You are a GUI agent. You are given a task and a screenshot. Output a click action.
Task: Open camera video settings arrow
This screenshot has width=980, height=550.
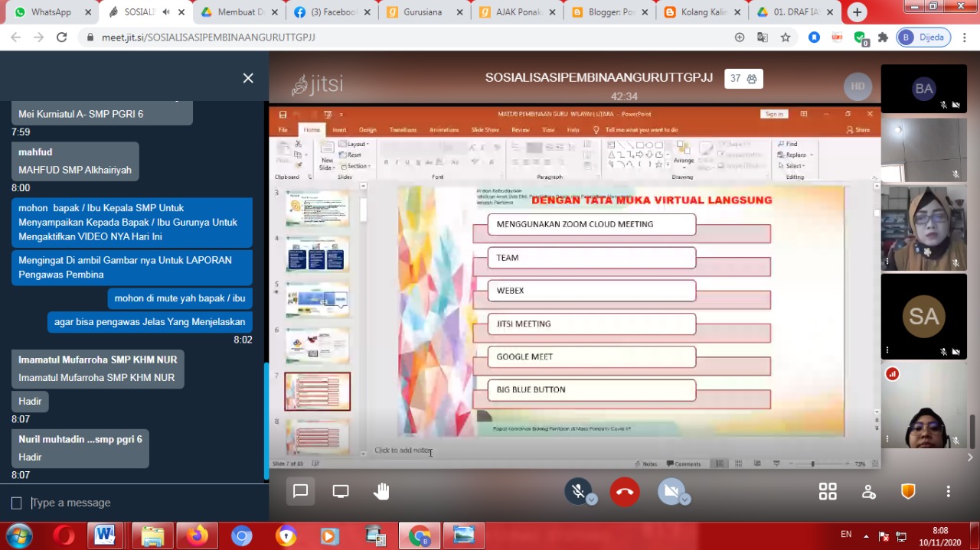(x=685, y=500)
